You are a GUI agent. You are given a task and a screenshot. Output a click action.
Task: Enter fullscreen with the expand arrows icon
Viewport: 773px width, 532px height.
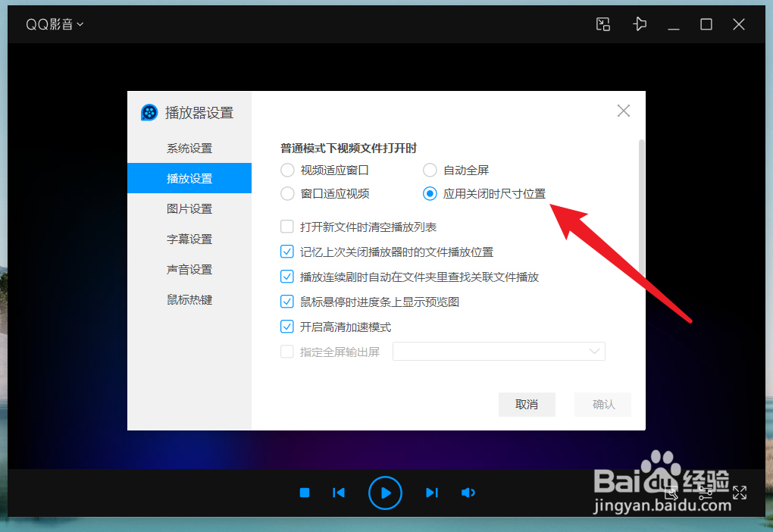coord(740,492)
